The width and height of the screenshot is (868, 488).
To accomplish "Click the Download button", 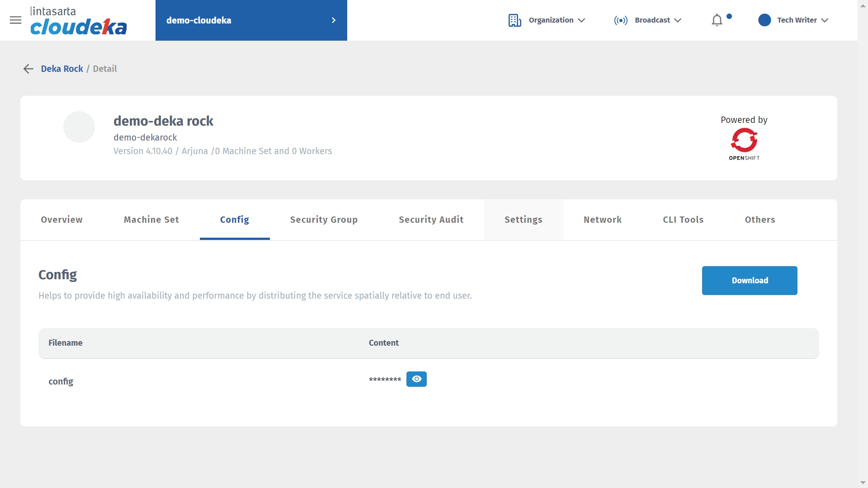I will [x=749, y=281].
